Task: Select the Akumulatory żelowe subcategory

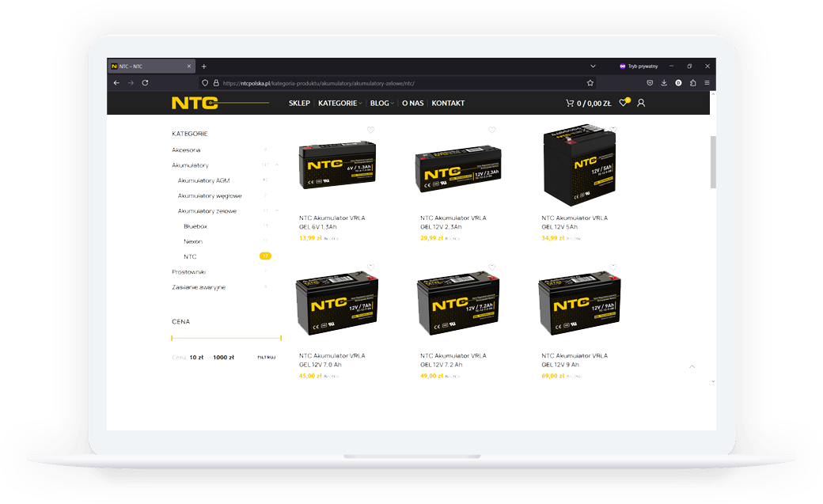Action: tap(207, 211)
